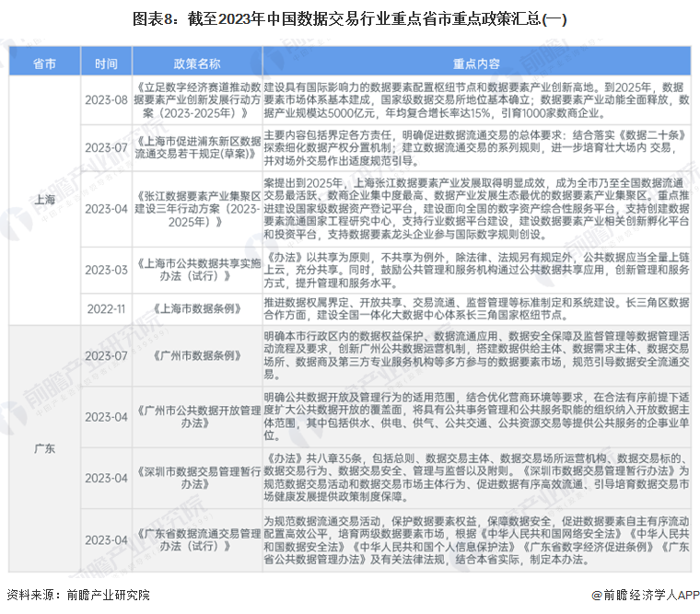Viewport: 700px width, 614px height.
Task: Click the 2022-11 date cell
Action: (x=106, y=308)
